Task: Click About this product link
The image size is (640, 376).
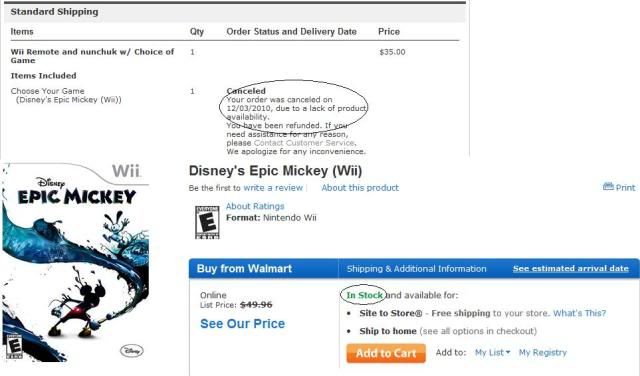Action: [x=360, y=188]
